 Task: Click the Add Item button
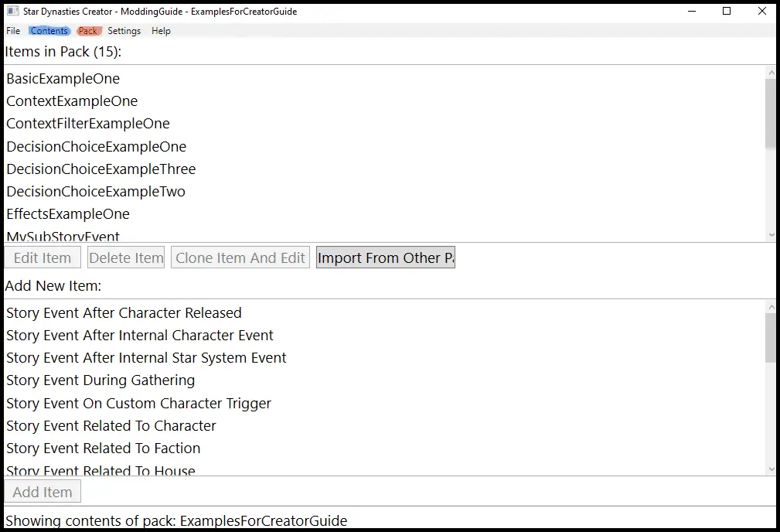point(43,492)
